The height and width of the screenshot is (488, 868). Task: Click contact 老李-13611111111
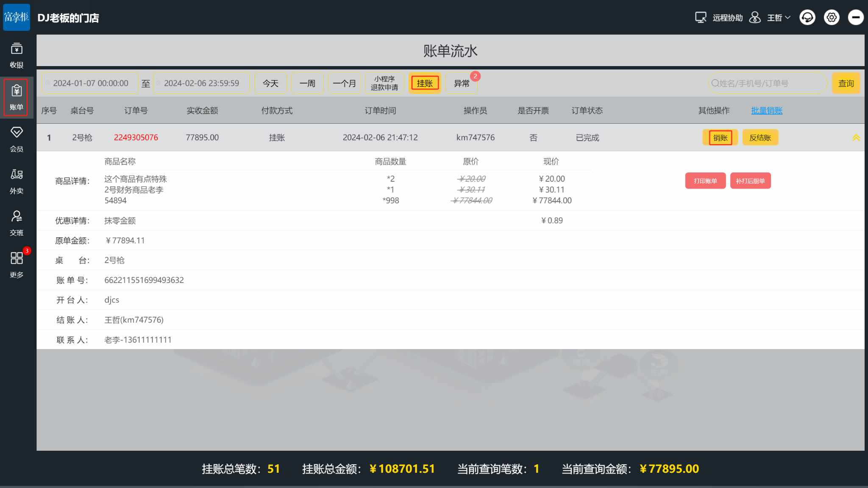tap(138, 340)
